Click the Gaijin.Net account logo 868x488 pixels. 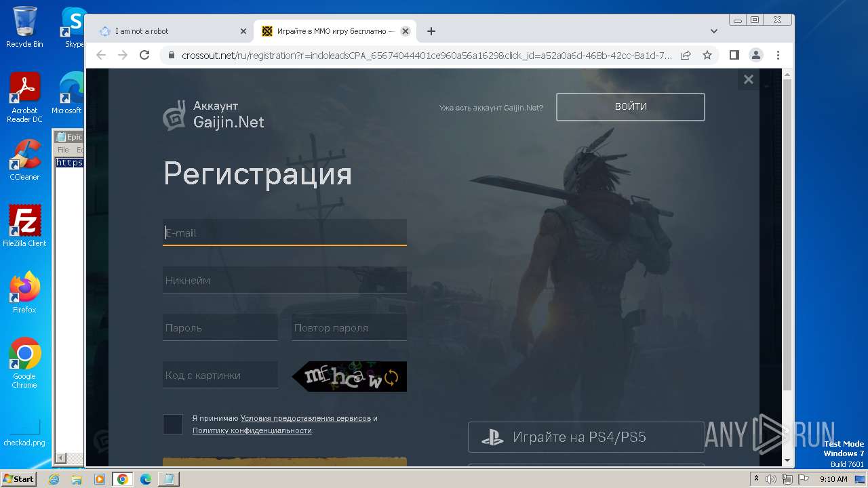point(214,115)
